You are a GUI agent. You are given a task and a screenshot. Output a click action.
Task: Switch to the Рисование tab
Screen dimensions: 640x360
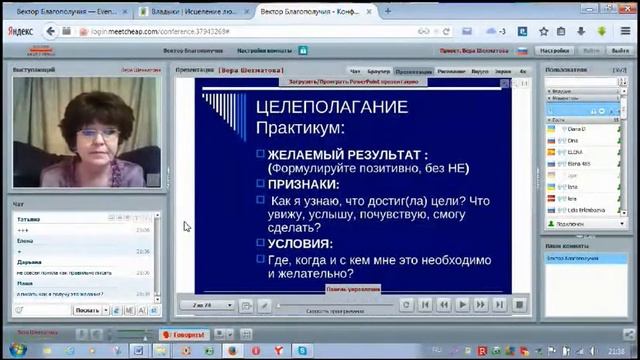click(451, 71)
